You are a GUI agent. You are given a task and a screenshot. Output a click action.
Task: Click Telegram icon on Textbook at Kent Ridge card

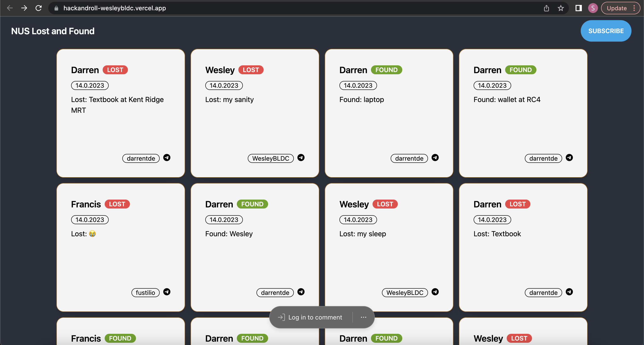pyautogui.click(x=167, y=158)
